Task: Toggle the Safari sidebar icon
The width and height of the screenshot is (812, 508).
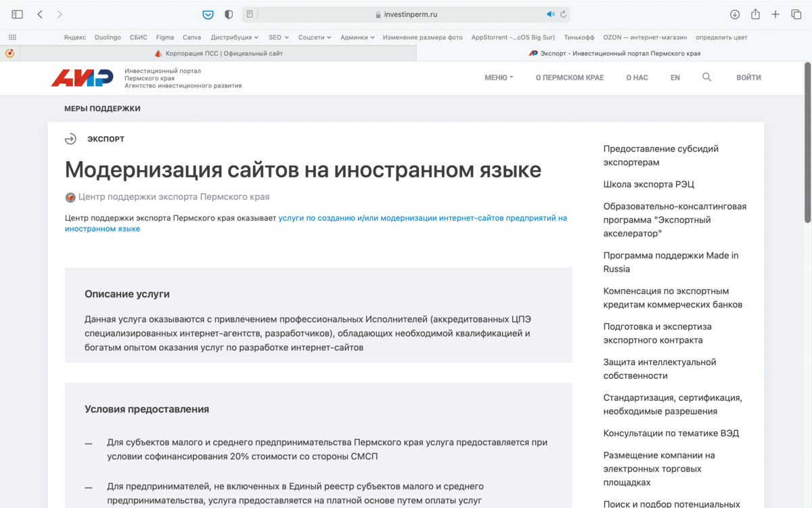Action: click(x=18, y=14)
